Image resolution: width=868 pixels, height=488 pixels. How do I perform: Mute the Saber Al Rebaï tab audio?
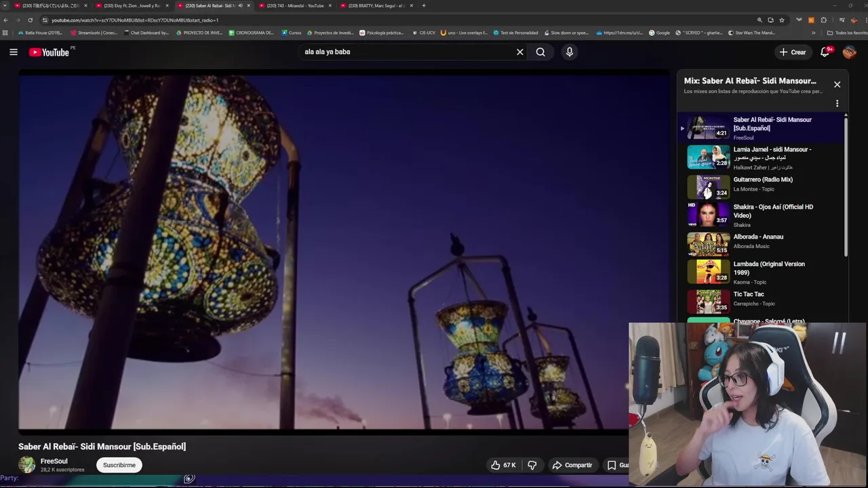click(239, 5)
